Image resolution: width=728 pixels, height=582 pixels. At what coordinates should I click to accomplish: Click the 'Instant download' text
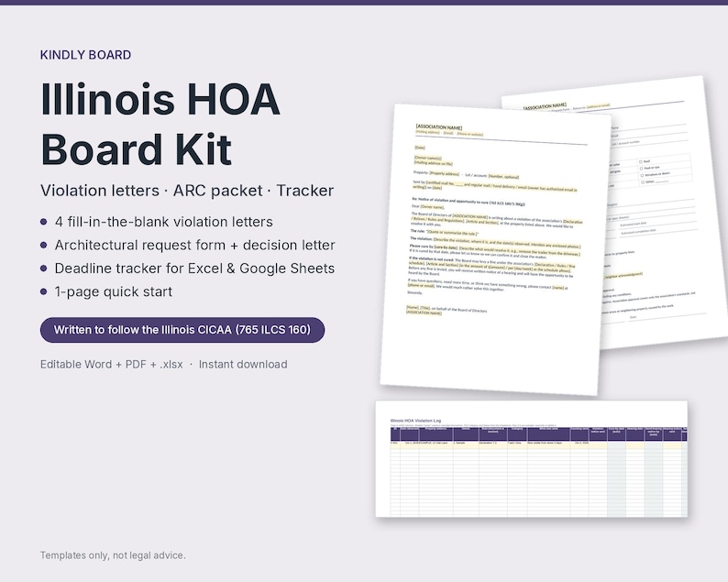coord(243,365)
